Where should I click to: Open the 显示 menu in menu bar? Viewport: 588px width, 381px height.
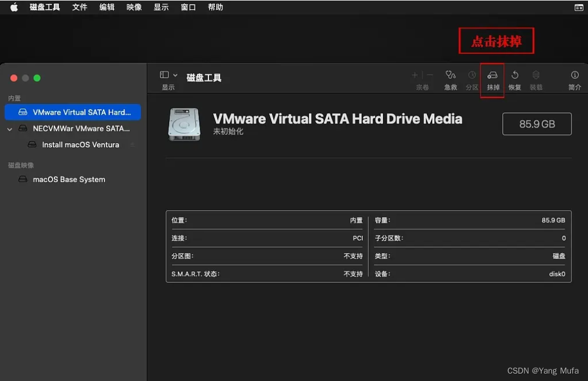click(161, 7)
